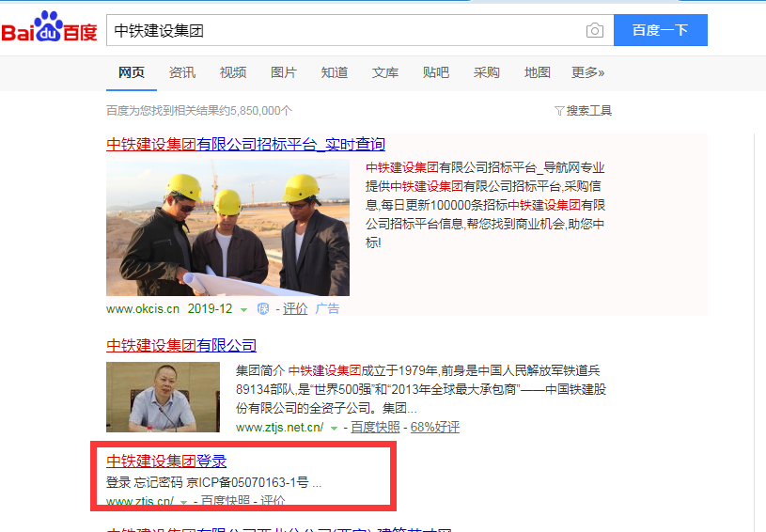Switch to the 视频 tab
The image size is (766, 532).
coord(233,72)
